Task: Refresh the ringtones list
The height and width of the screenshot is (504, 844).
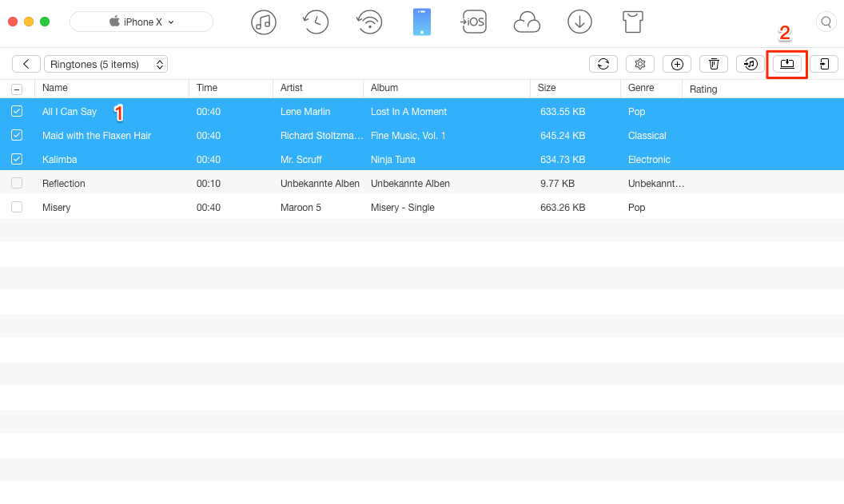Action: [x=603, y=64]
